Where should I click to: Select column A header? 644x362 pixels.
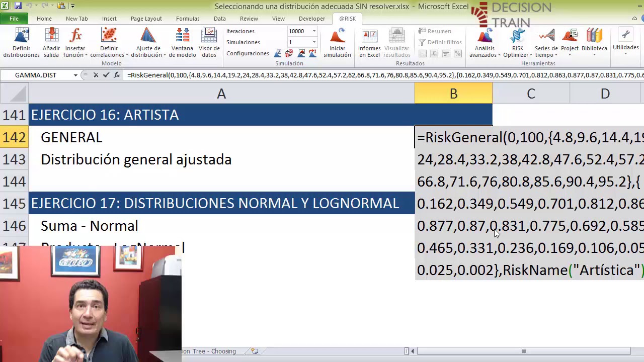221,94
